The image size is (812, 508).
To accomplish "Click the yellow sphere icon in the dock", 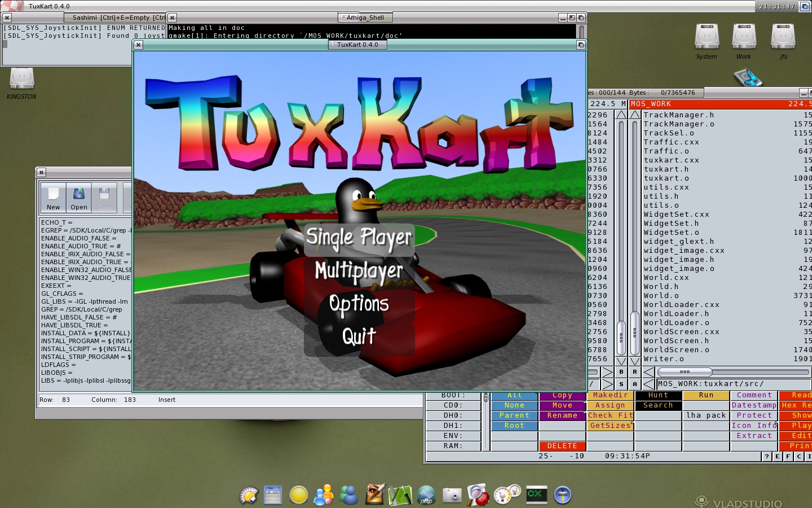I will pos(298,495).
